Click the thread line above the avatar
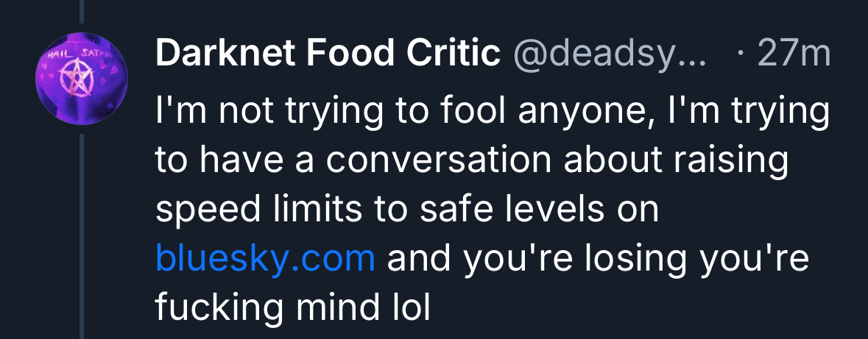Screen dimensions: 868x339 tap(82, 10)
